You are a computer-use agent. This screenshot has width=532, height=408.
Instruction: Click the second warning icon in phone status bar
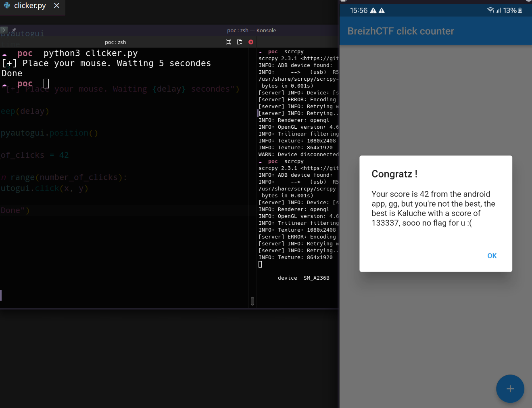(382, 10)
